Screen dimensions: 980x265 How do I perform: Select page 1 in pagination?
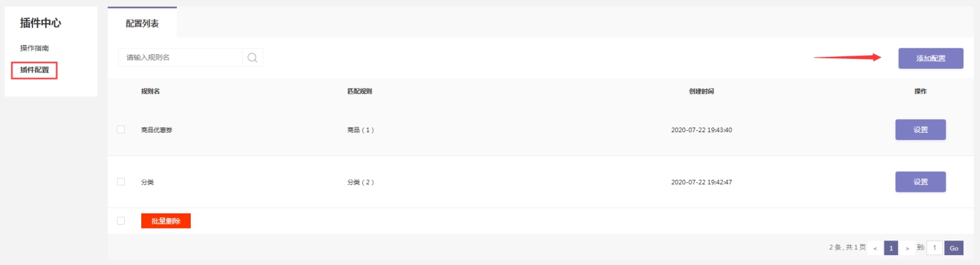(891, 248)
